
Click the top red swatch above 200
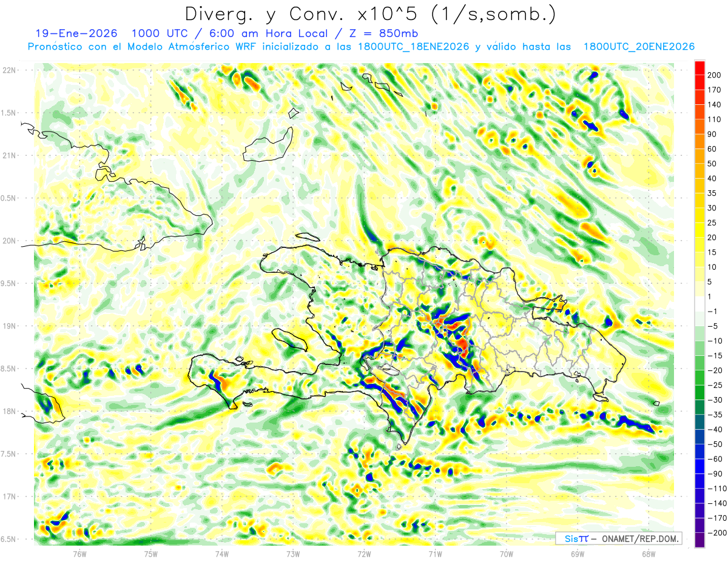click(x=699, y=67)
